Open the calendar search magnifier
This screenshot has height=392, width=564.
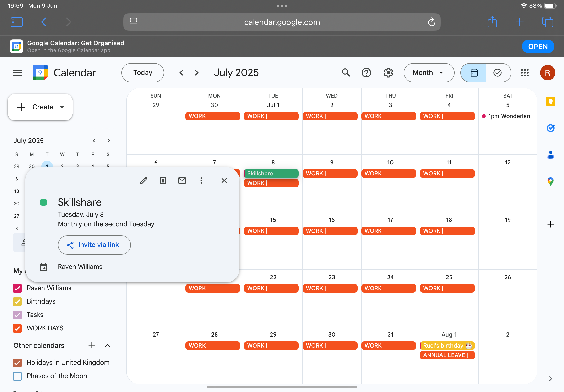point(346,73)
